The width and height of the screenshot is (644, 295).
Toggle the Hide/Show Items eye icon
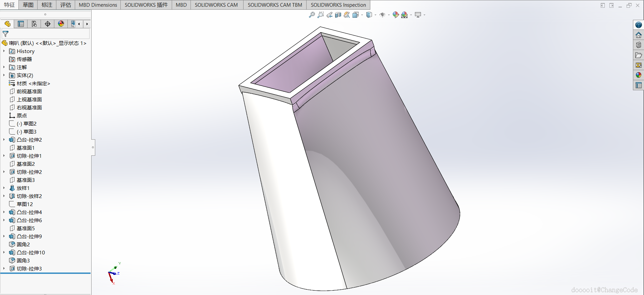click(x=382, y=15)
